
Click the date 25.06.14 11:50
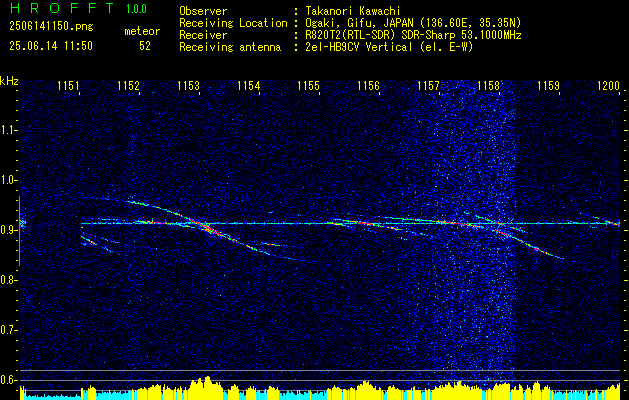[51, 46]
